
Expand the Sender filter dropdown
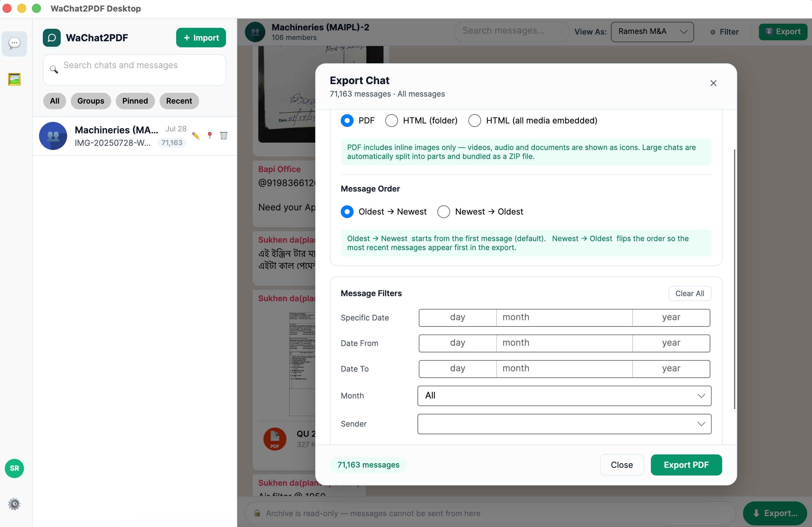[x=564, y=424]
